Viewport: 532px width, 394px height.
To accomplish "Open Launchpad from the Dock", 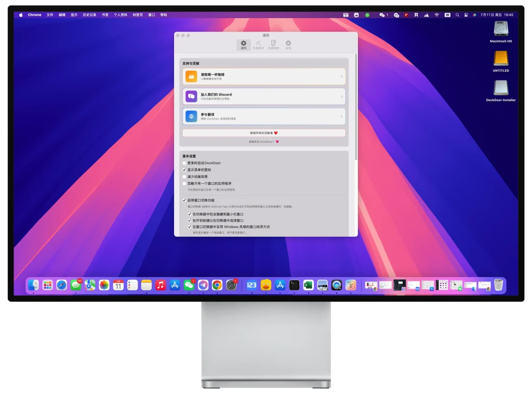I will click(x=48, y=285).
